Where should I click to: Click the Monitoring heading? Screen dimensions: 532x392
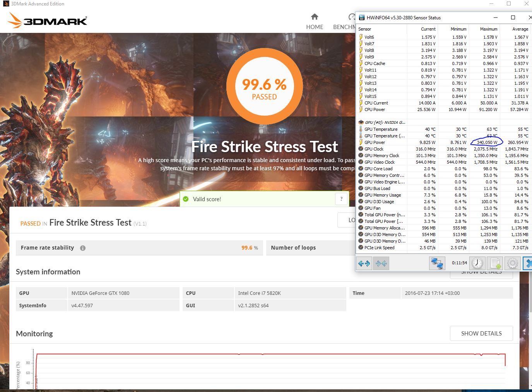coord(34,334)
